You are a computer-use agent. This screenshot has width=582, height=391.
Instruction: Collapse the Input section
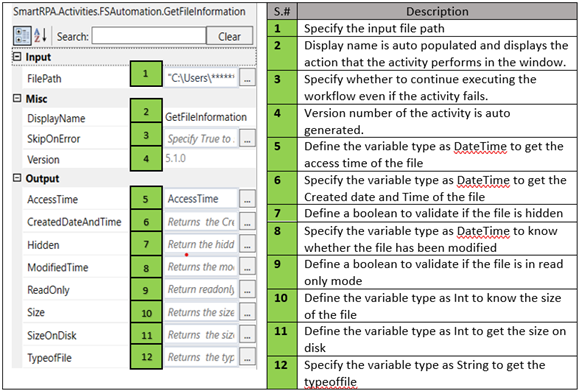point(17,57)
